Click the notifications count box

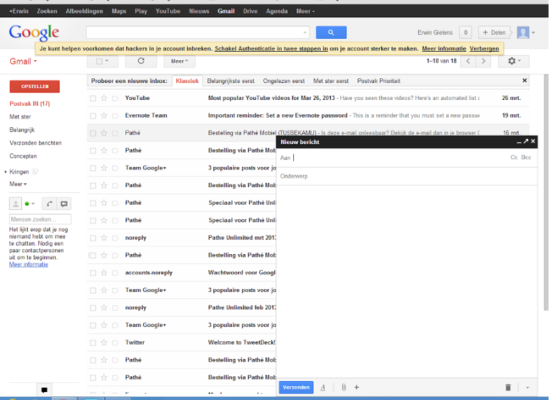coord(465,33)
